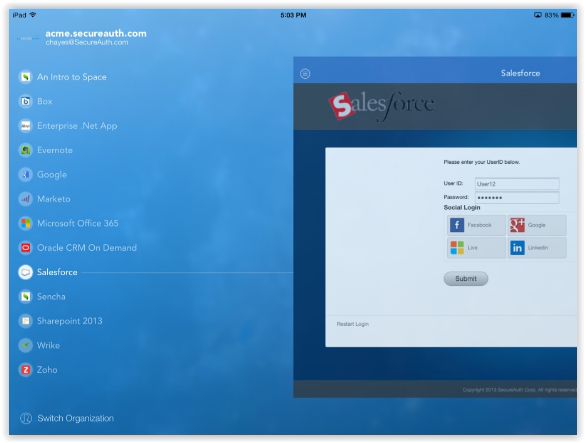Click the Google text in Social Login
The height and width of the screenshot is (443, 585).
(536, 225)
